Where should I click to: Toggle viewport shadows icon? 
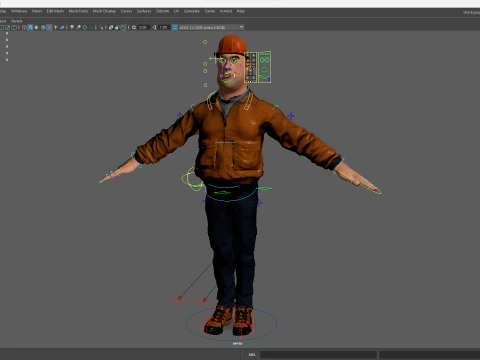(62, 27)
